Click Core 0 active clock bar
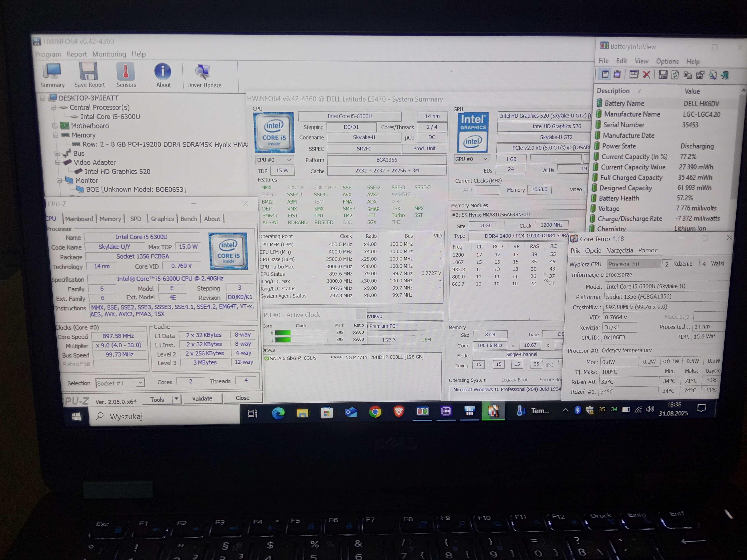747x560 pixels. 301,332
